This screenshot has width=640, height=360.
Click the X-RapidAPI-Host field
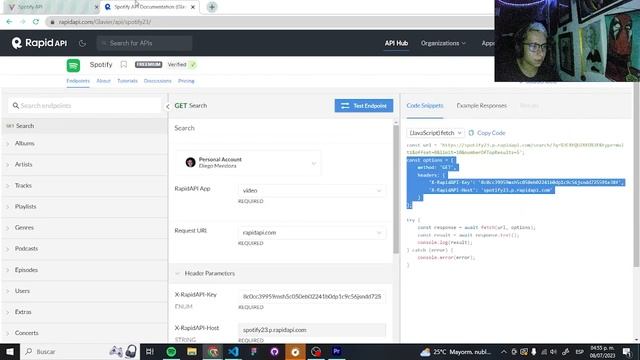312,330
